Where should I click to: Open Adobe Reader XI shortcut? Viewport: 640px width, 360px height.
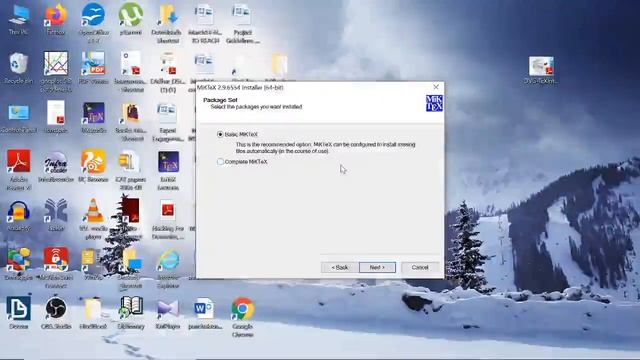(18, 169)
